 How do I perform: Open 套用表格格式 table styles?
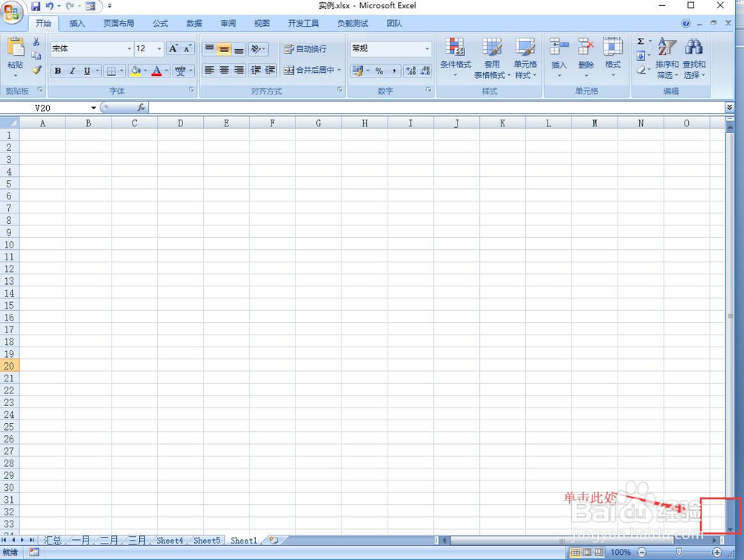pyautogui.click(x=492, y=58)
